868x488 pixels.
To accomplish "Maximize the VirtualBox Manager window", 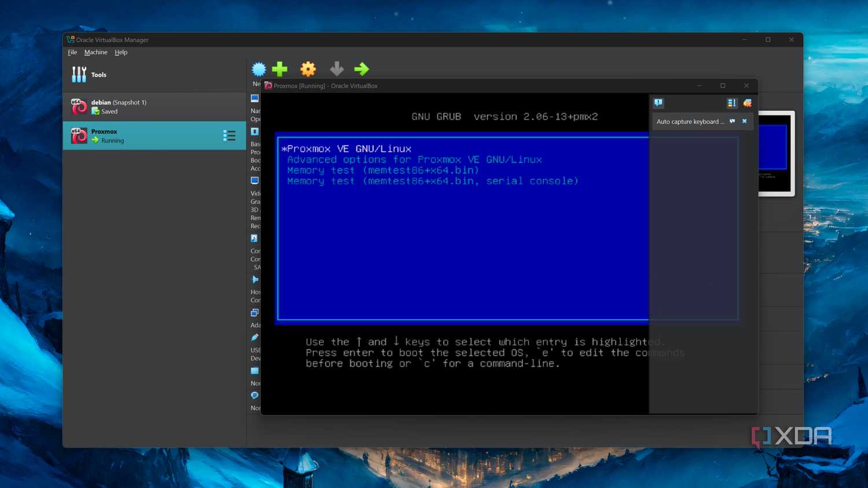I will click(x=768, y=40).
